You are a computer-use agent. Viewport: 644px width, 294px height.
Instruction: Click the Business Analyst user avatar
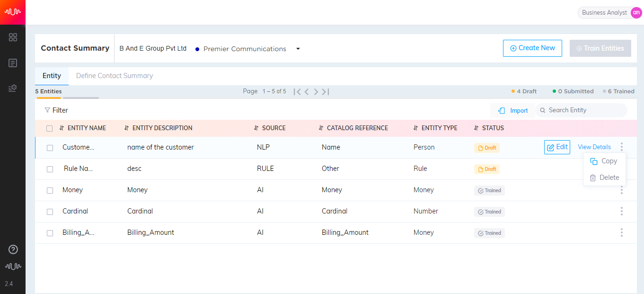[636, 13]
